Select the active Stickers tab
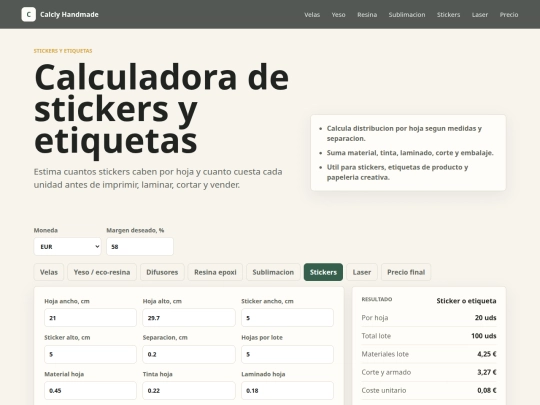This screenshot has width=540, height=405. point(323,272)
